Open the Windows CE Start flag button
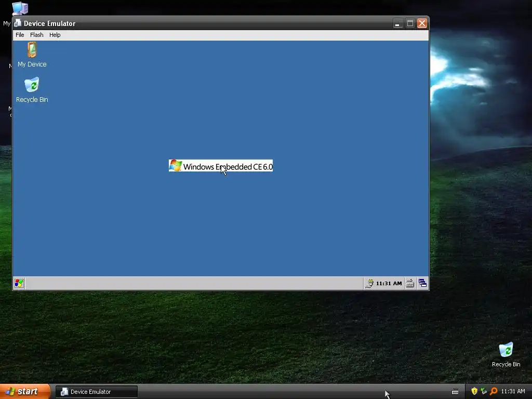Screen dimensions: 532x399 point(19,283)
